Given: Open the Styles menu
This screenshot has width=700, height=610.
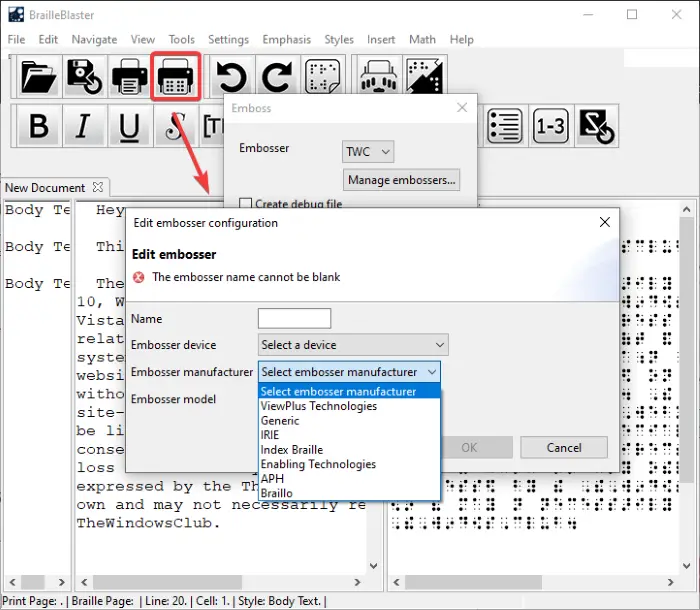Looking at the screenshot, I should (339, 39).
